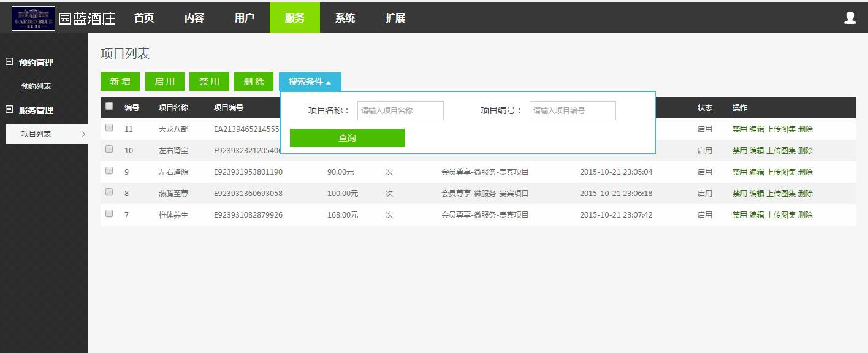Click 上传图集 link for 蒸腾至尊 row
The width and height of the screenshot is (868, 353).
point(781,194)
